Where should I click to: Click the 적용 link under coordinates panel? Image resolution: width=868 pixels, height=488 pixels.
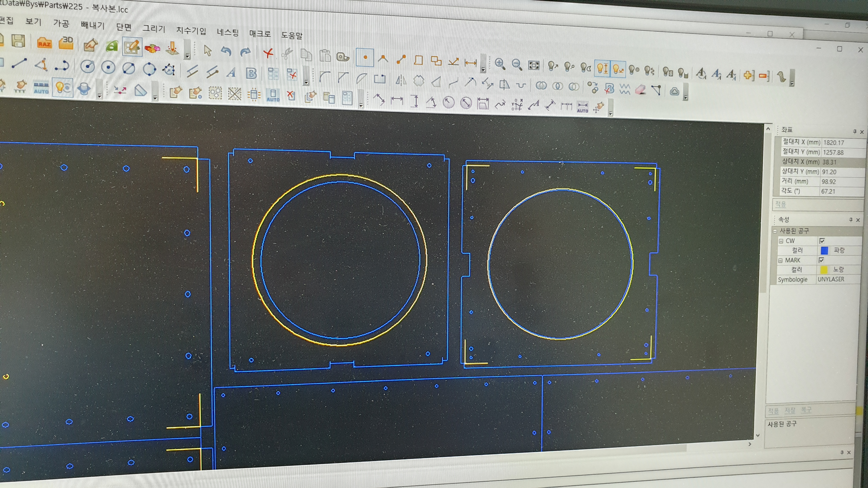780,204
